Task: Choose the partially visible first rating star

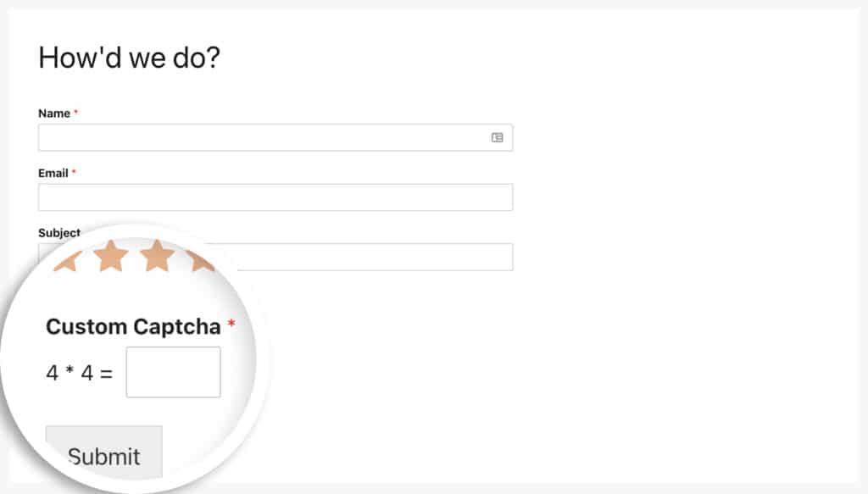Action: click(69, 261)
